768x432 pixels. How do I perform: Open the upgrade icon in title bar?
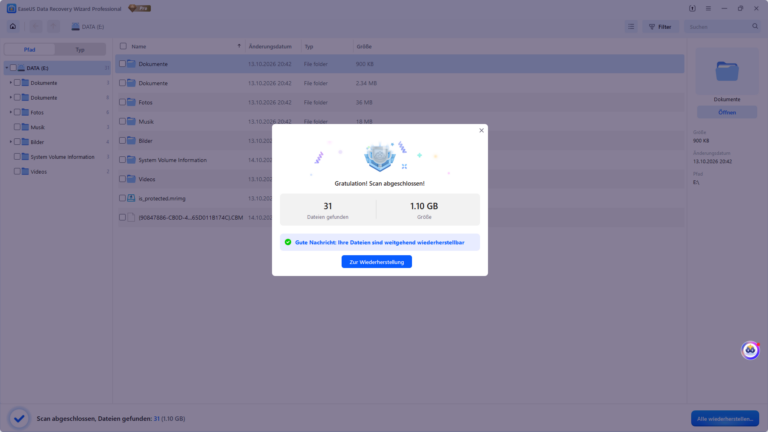pyautogui.click(x=692, y=8)
